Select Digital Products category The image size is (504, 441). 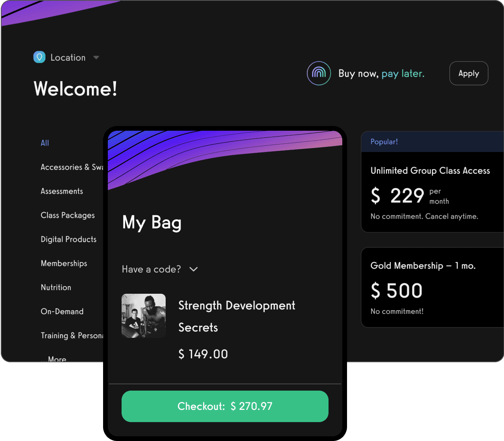click(x=68, y=239)
